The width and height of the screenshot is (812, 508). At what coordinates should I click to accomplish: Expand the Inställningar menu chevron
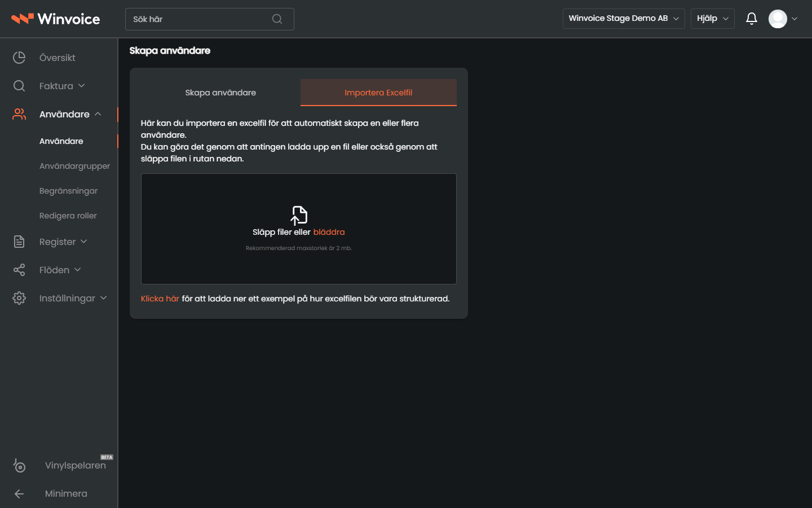click(104, 298)
